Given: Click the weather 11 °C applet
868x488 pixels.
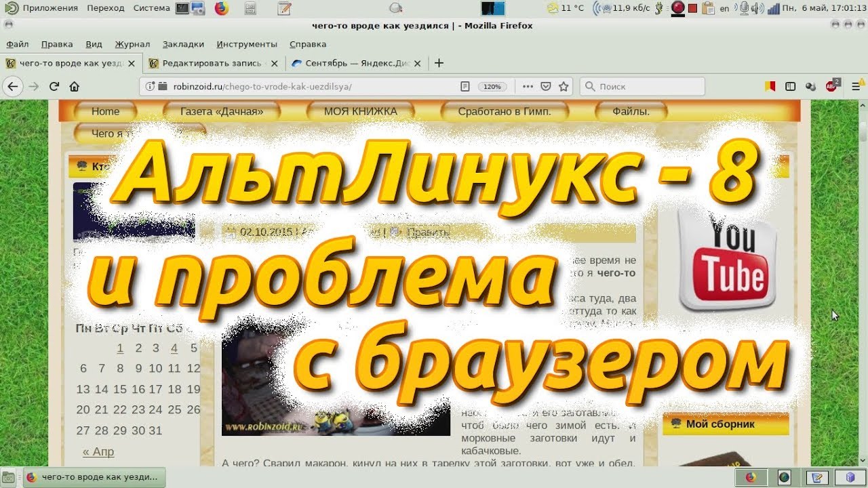Looking at the screenshot, I should pyautogui.click(x=566, y=8).
